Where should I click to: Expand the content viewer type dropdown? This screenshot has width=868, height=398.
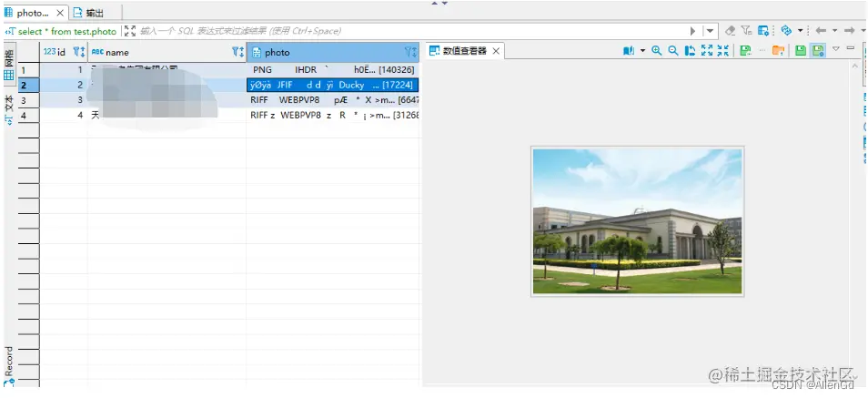pos(642,51)
